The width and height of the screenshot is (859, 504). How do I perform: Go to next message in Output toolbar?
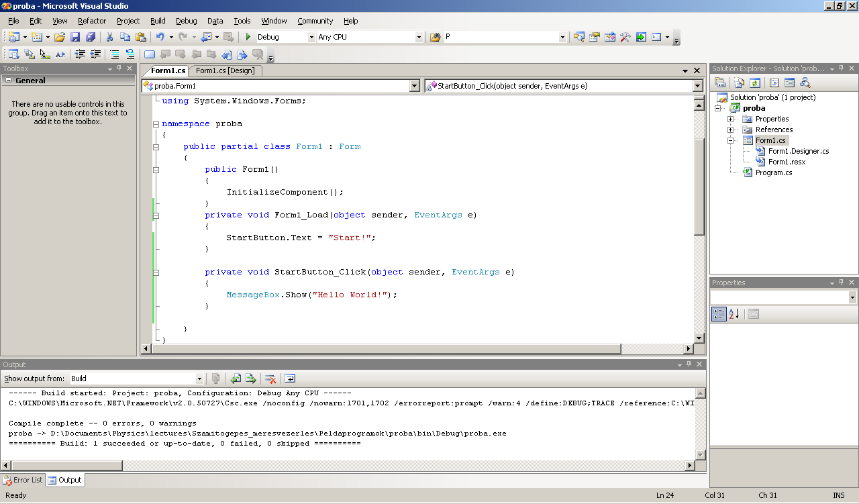(251, 379)
